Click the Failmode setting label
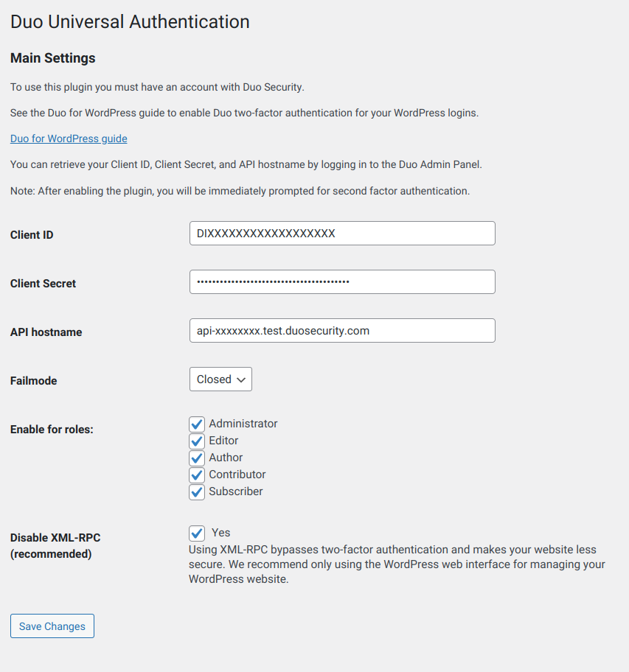629x672 pixels. [x=33, y=380]
